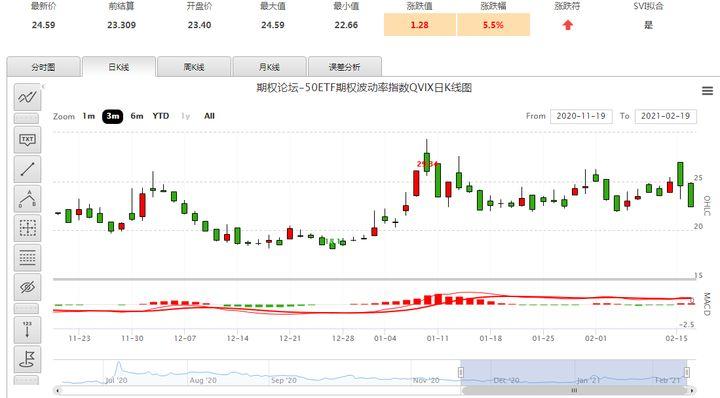Open the grid table lines tool
The image size is (720, 398).
(x=27, y=258)
